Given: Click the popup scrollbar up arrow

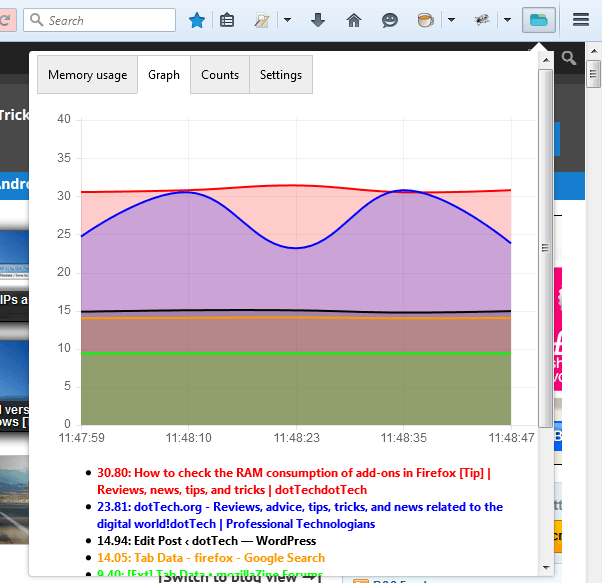Looking at the screenshot, I should [546, 60].
